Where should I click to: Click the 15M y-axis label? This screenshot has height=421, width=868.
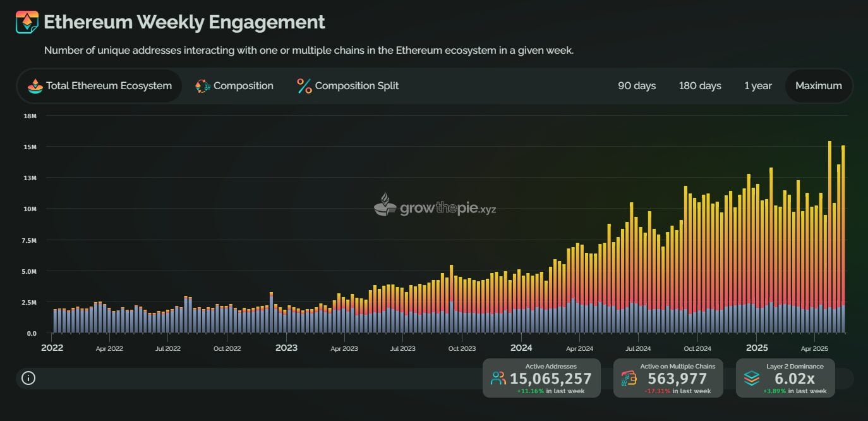point(30,147)
